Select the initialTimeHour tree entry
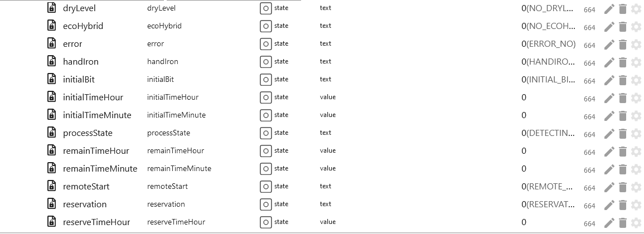644x234 pixels. 93,97
